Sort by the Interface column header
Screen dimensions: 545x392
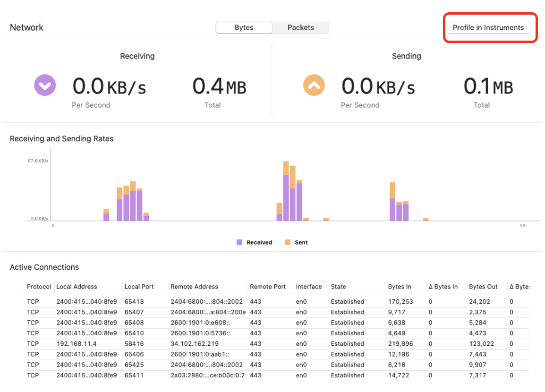point(309,287)
